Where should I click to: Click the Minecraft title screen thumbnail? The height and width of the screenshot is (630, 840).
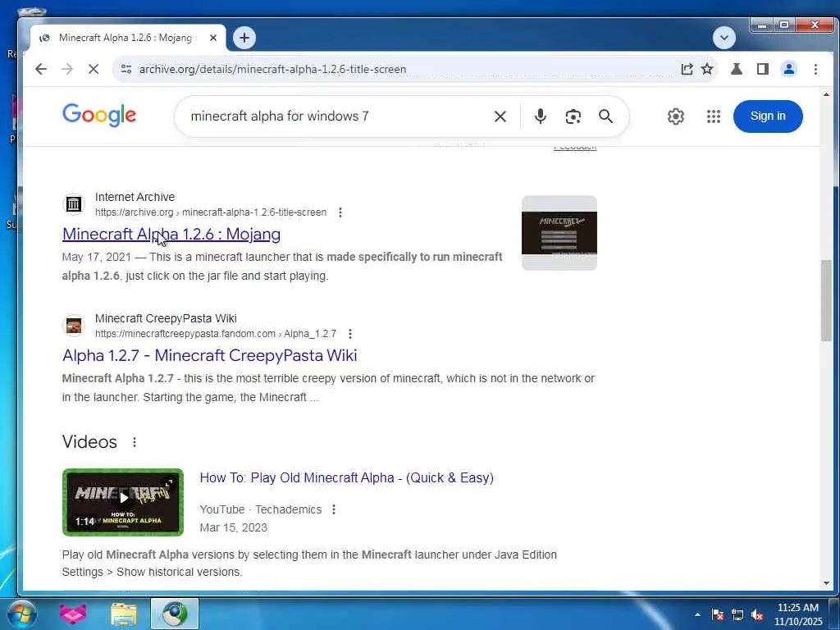pos(559,233)
